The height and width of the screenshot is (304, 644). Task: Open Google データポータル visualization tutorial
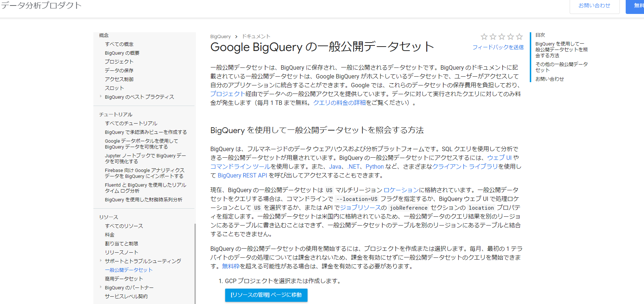point(141,144)
